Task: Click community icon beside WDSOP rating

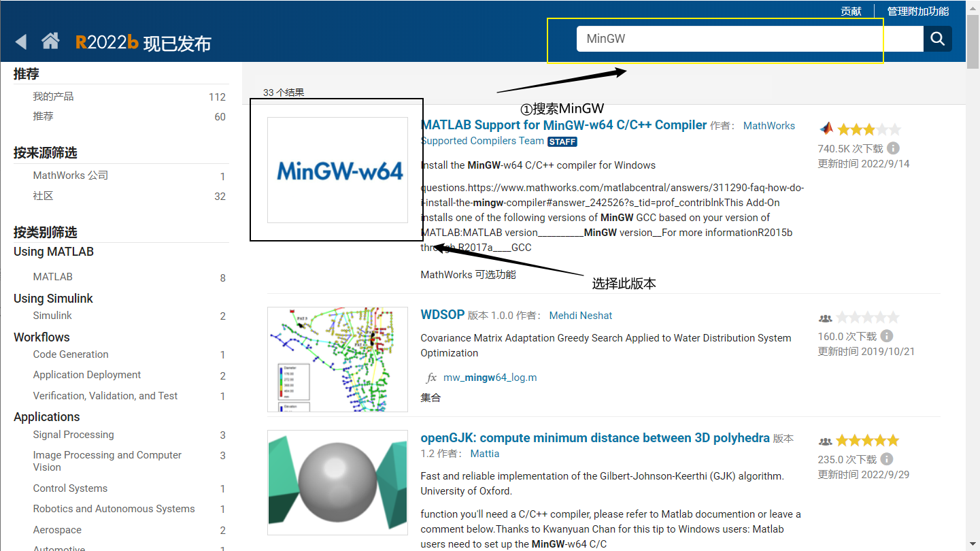Action: click(825, 318)
